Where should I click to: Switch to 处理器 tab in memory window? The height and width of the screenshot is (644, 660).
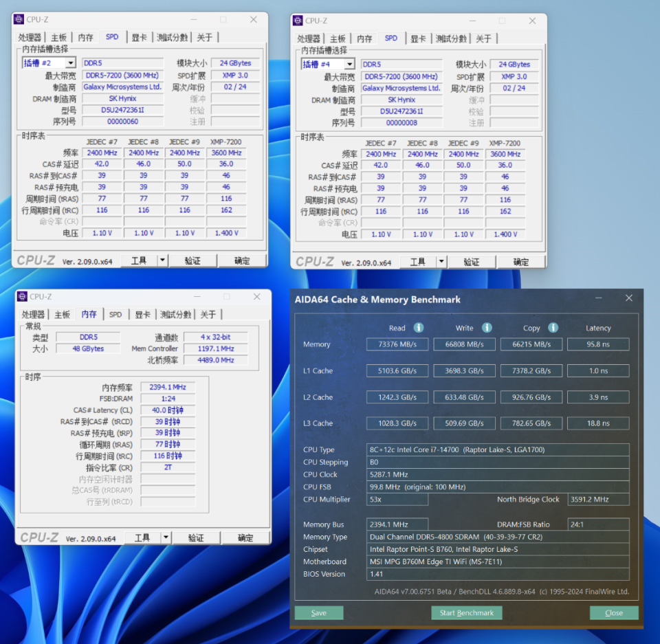pyautogui.click(x=32, y=314)
